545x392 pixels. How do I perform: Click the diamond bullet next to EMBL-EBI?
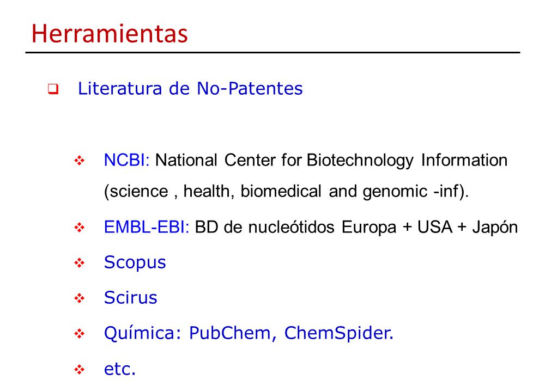[79, 228]
